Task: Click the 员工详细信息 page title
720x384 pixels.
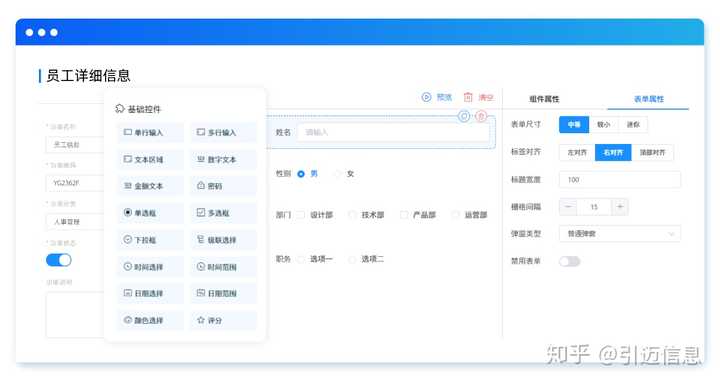Action: (88, 76)
